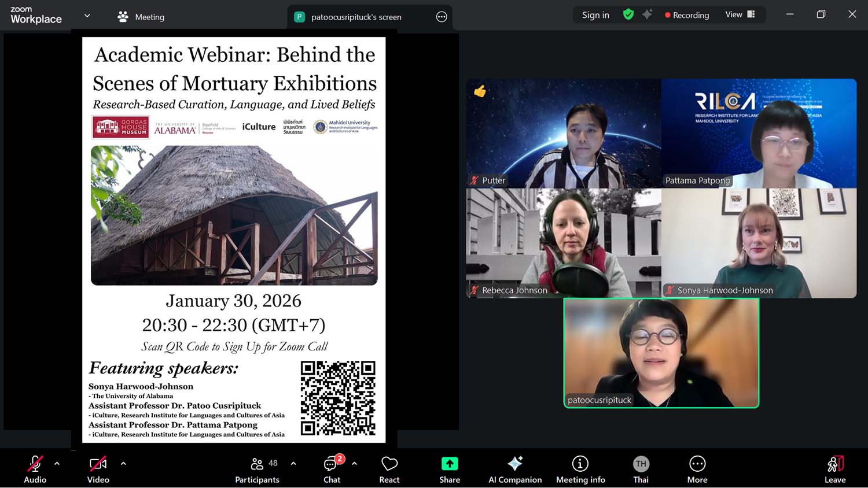
Task: Click the Leave meeting icon
Action: tap(835, 464)
